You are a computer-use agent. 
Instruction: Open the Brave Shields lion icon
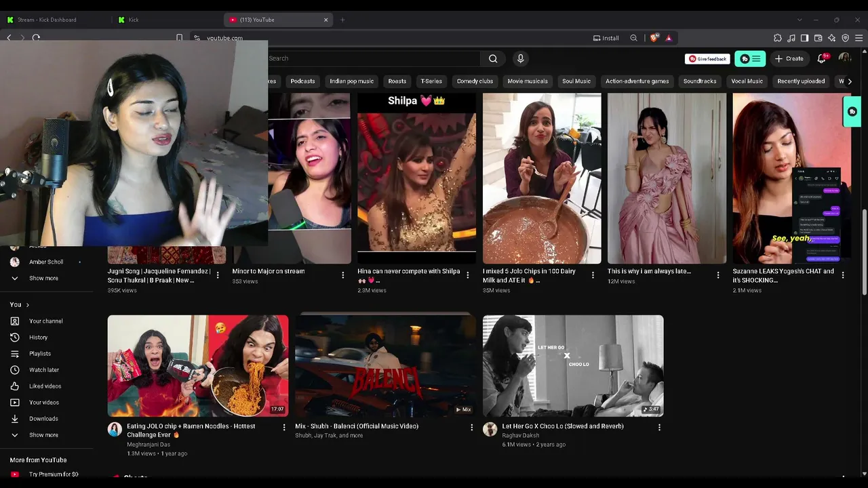tap(654, 38)
